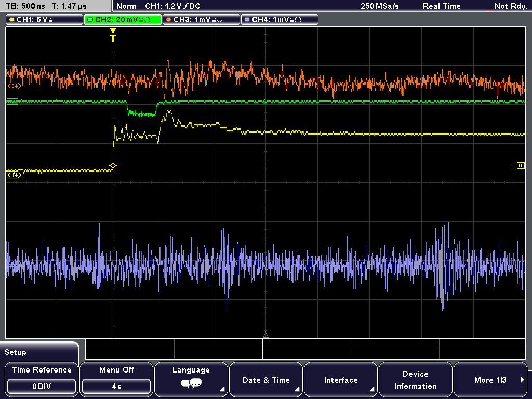Click the TB: 500 ns timebase readout
The image size is (532, 399).
(26, 6)
